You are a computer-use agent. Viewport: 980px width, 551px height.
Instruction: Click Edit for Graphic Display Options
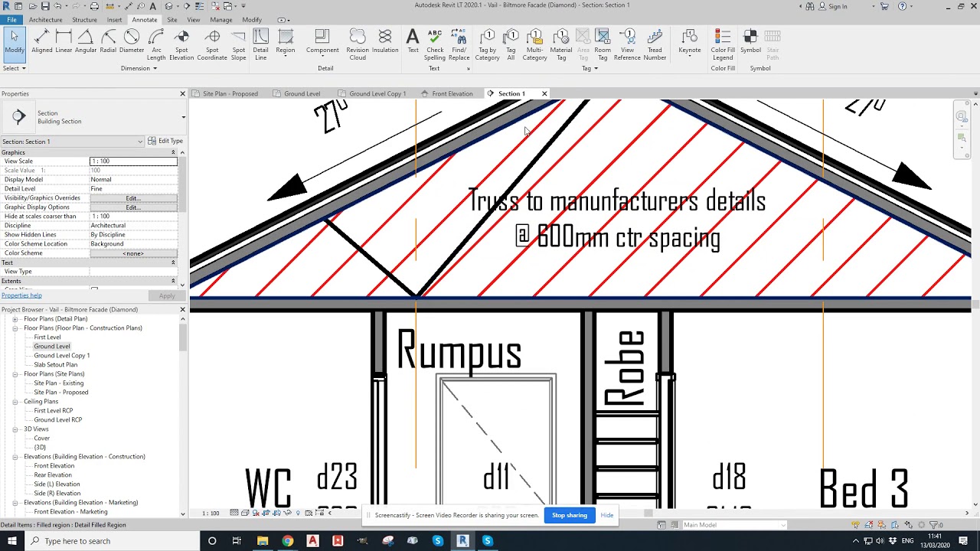tap(133, 207)
